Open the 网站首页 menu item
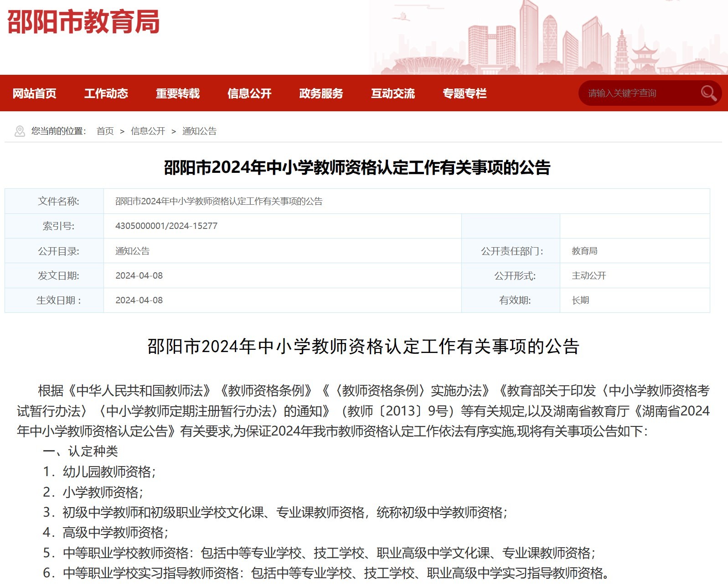The height and width of the screenshot is (586, 728). pos(35,93)
